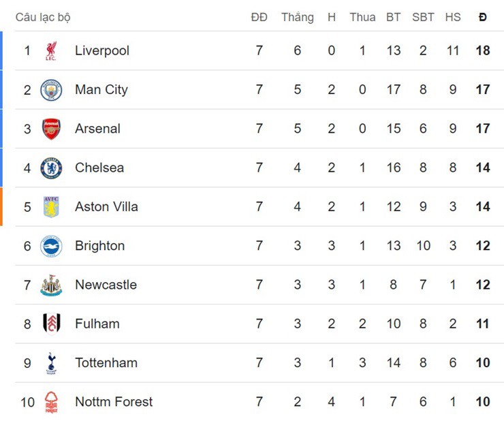The image size is (504, 421).
Task: Click the orange marker beside Aston Villa
Action: click(x=1, y=206)
